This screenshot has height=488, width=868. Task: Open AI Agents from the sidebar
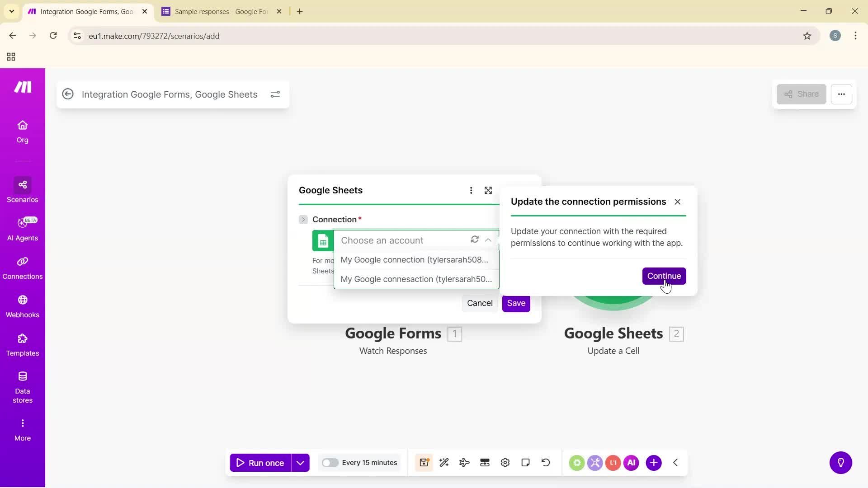[22, 229]
